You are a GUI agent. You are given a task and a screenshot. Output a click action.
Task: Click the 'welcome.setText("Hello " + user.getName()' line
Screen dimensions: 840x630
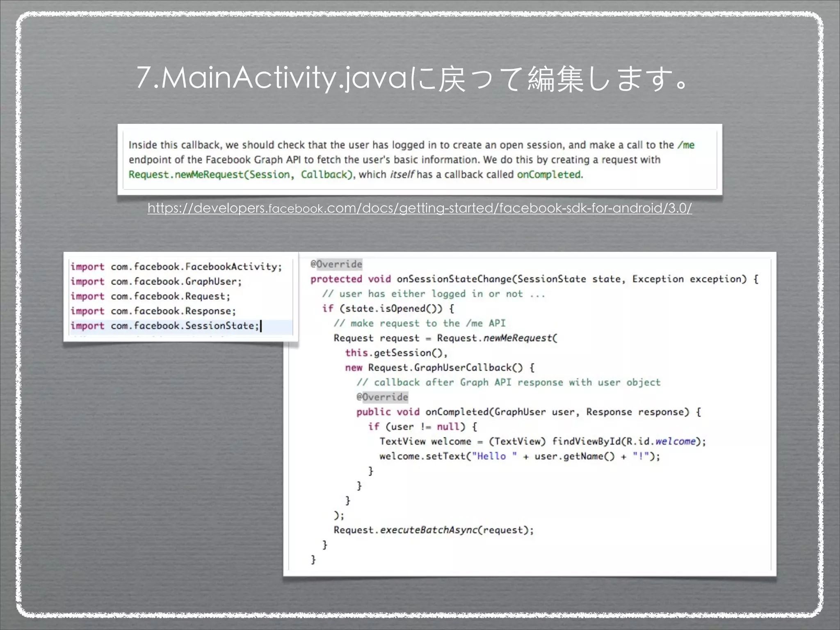click(520, 456)
